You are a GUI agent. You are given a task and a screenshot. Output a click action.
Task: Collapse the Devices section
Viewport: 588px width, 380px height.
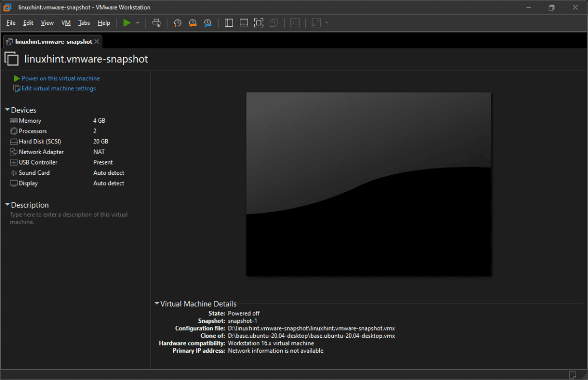7,110
